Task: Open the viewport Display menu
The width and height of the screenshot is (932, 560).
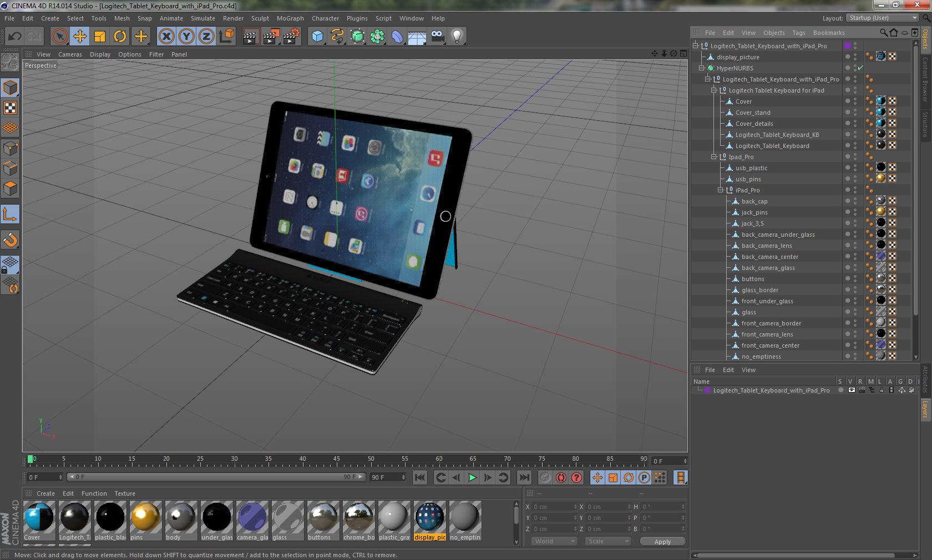Action: tap(100, 54)
